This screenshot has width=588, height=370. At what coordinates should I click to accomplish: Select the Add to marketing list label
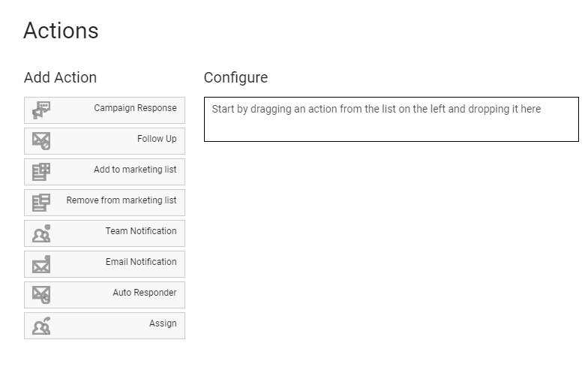(135, 170)
